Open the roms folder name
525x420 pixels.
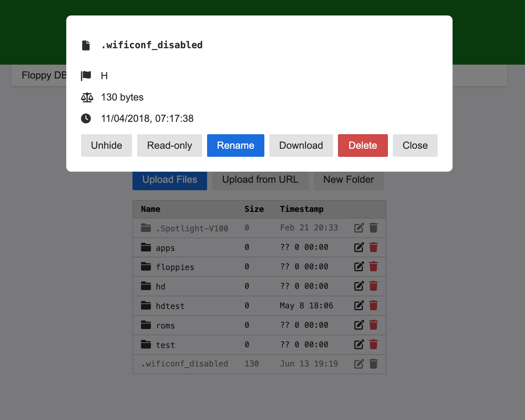pyautogui.click(x=165, y=326)
